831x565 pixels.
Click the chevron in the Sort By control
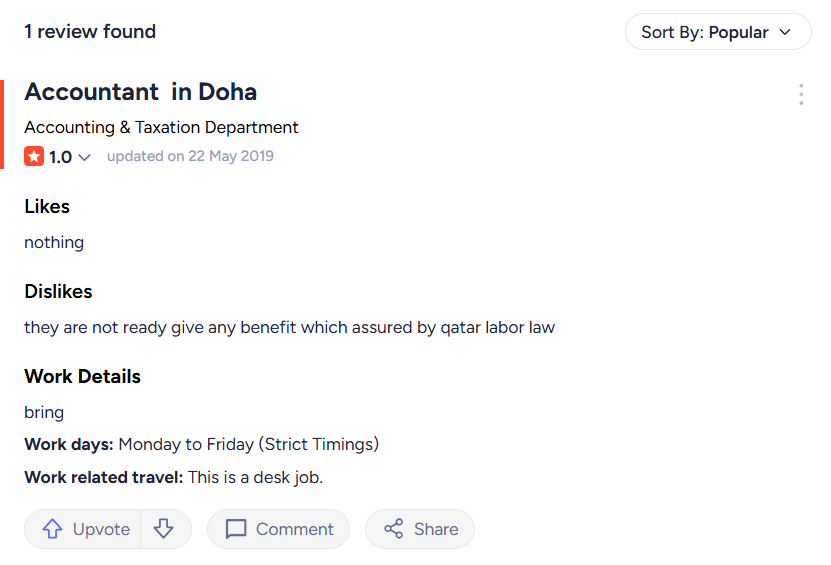coord(785,32)
